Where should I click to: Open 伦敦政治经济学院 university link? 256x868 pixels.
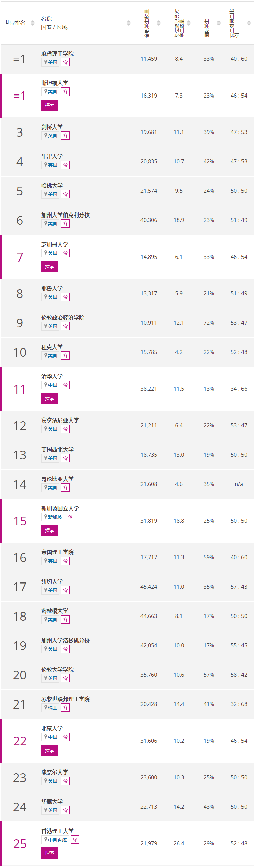(x=63, y=318)
